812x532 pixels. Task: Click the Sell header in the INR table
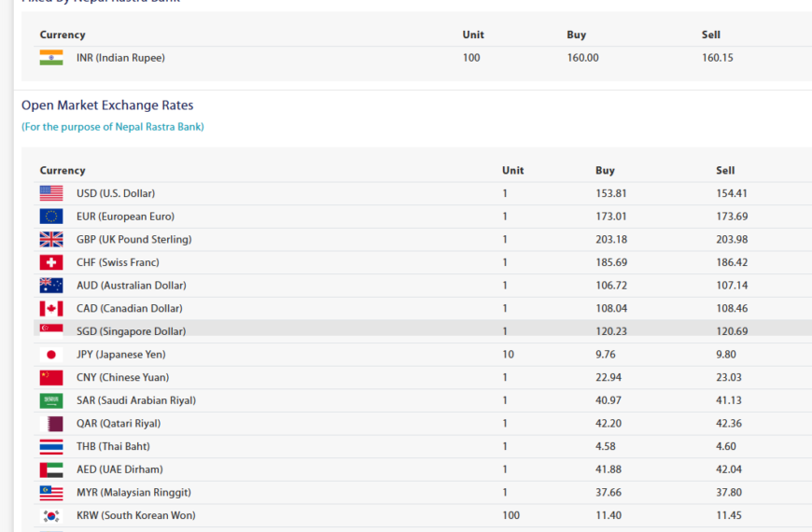click(710, 35)
